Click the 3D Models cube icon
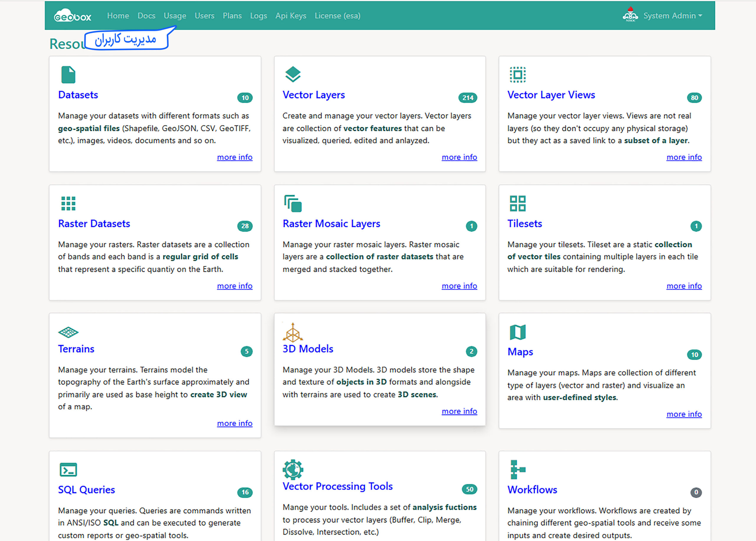 [x=293, y=332]
